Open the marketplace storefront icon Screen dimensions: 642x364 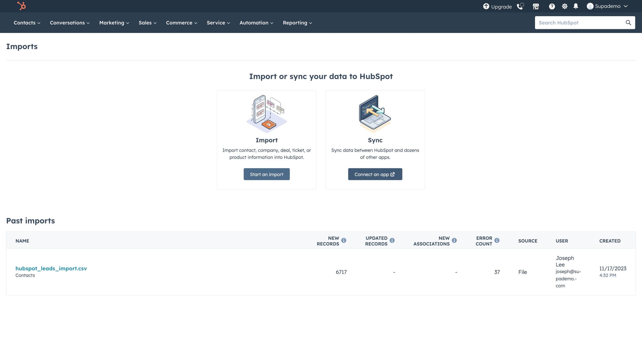click(536, 6)
